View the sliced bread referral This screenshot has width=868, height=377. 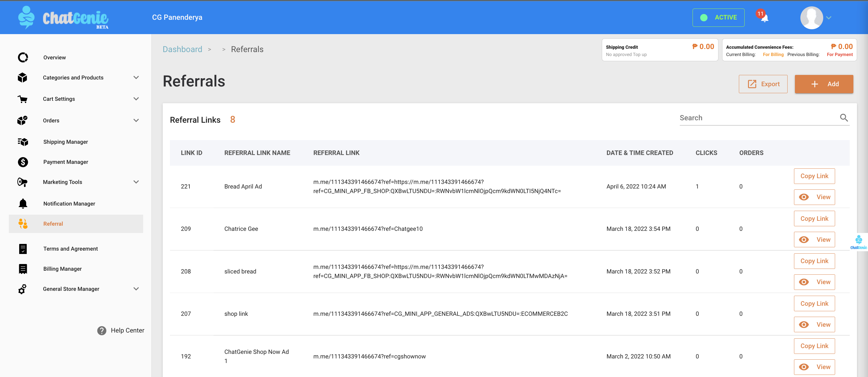814,282
